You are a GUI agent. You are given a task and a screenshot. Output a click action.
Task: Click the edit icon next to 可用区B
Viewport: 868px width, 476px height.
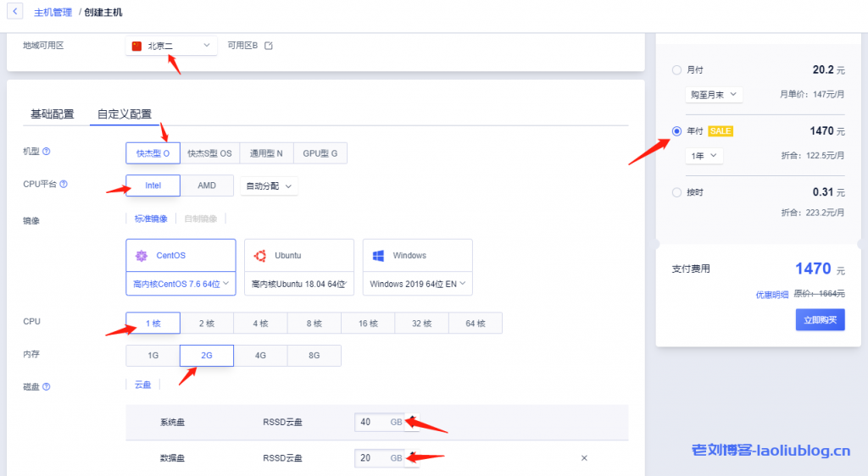tap(269, 46)
